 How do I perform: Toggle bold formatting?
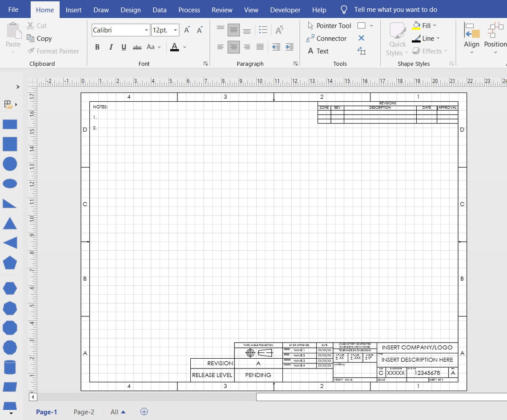coord(97,47)
